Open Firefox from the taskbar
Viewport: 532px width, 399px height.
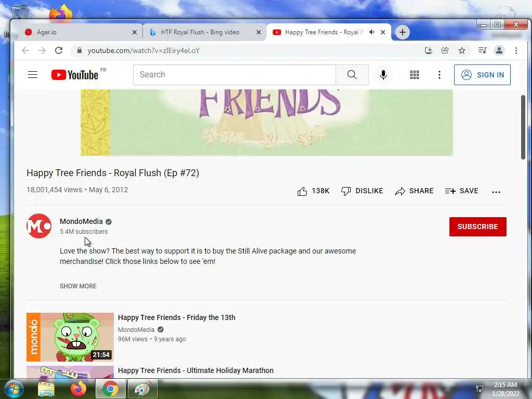[78, 389]
